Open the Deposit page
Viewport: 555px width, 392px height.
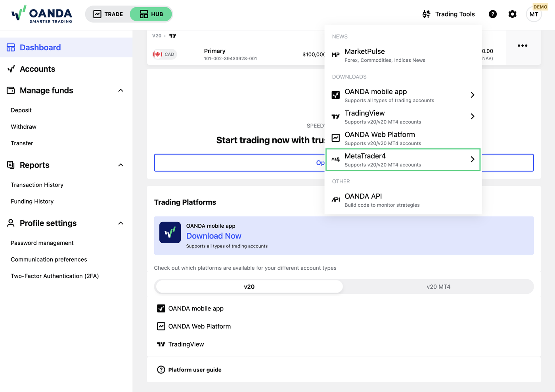(21, 110)
